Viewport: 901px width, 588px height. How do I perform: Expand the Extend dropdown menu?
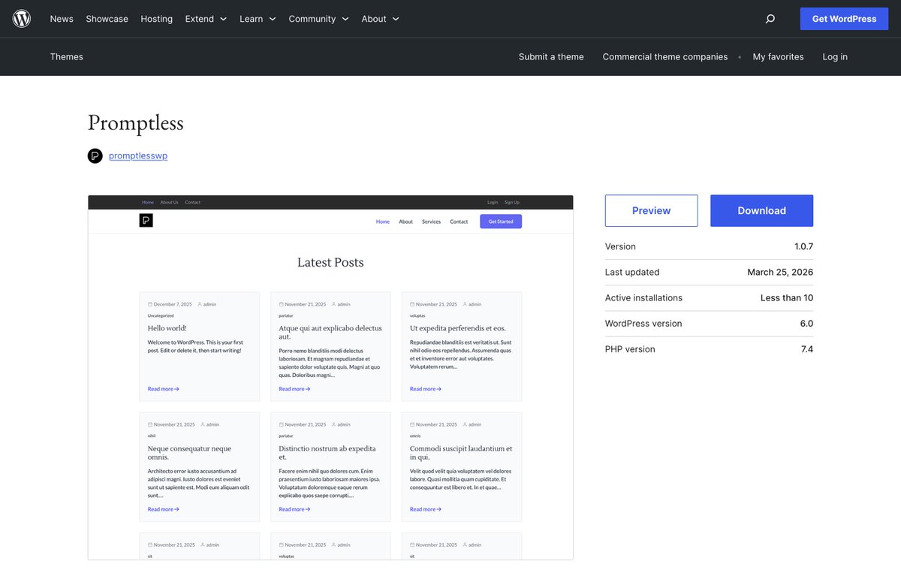pos(206,19)
